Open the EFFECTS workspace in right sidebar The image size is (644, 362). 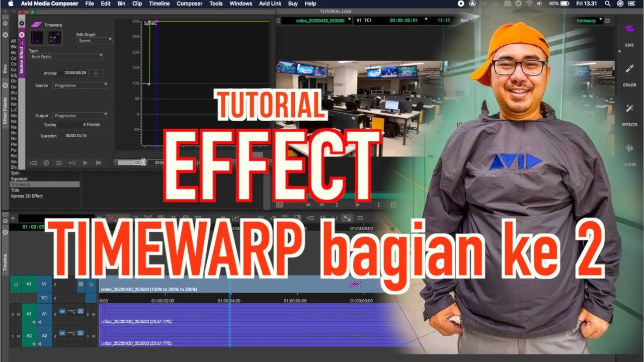(x=629, y=115)
